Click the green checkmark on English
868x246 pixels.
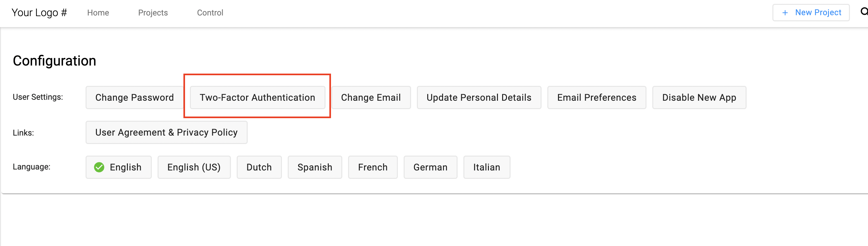click(x=99, y=167)
